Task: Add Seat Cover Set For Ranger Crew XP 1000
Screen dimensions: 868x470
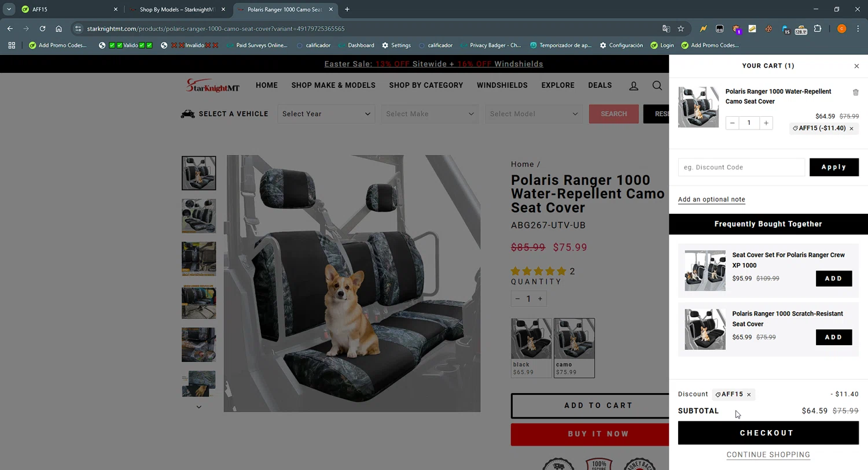Action: coord(833,279)
